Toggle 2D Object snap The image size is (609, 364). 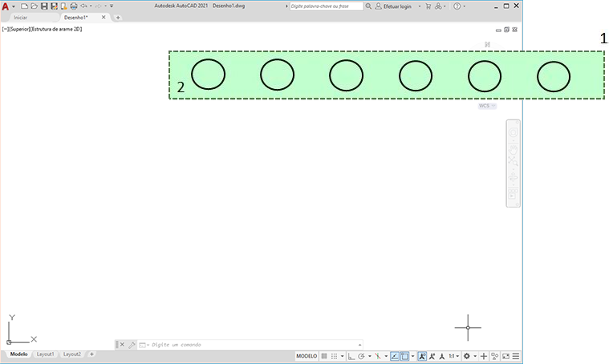click(404, 356)
